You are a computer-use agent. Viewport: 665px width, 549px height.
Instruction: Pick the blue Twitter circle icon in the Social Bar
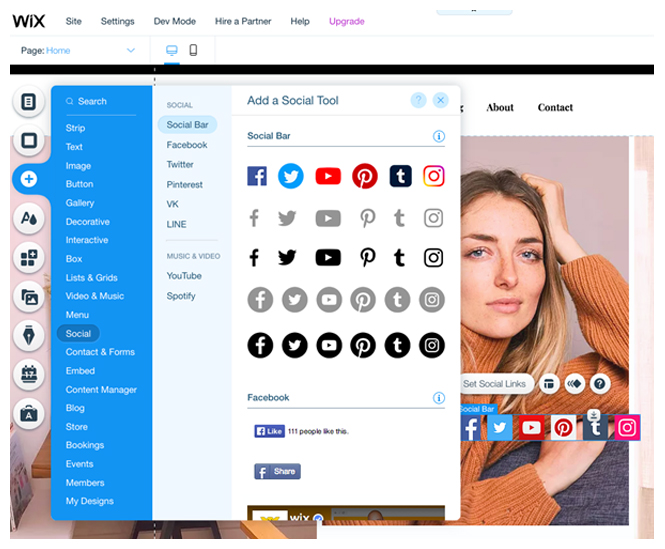pyautogui.click(x=291, y=176)
